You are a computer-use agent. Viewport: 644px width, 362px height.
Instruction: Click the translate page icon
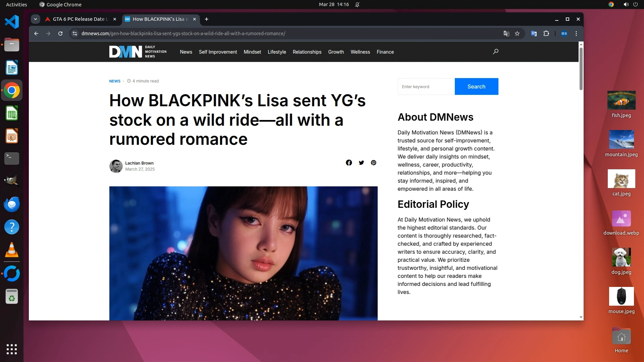(x=506, y=34)
